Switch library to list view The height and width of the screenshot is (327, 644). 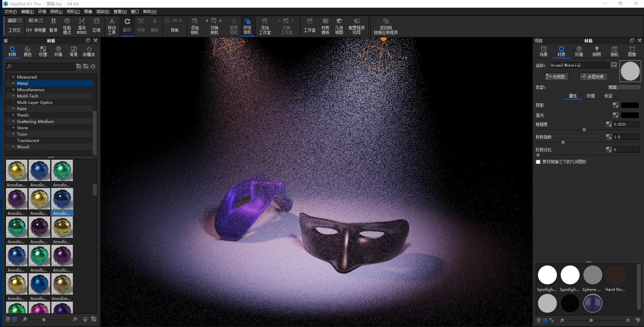tap(8, 319)
